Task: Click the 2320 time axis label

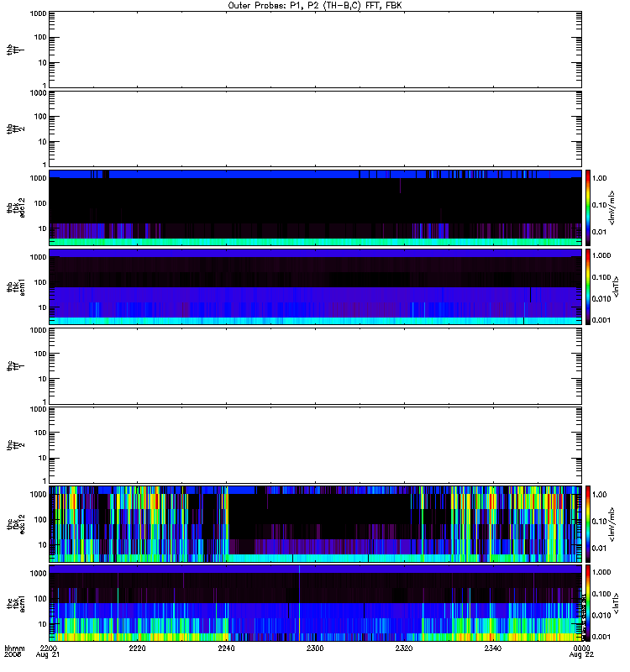Action: (x=404, y=649)
